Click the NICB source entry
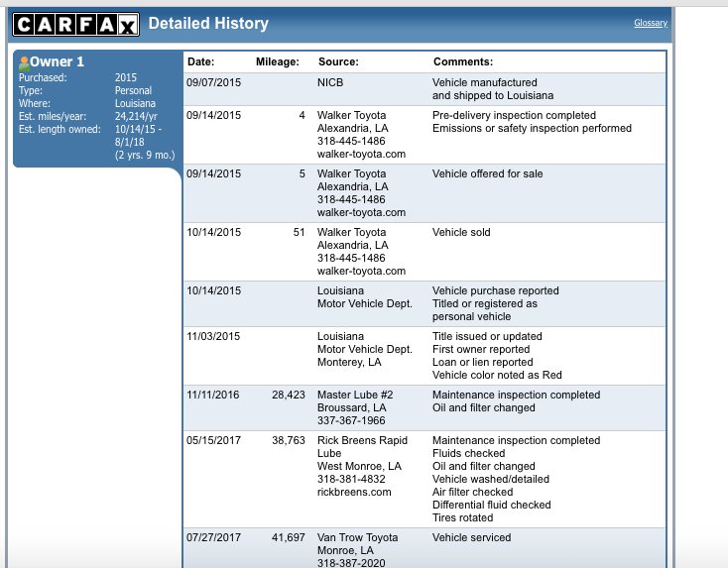This screenshot has height=568, width=728. click(x=330, y=82)
